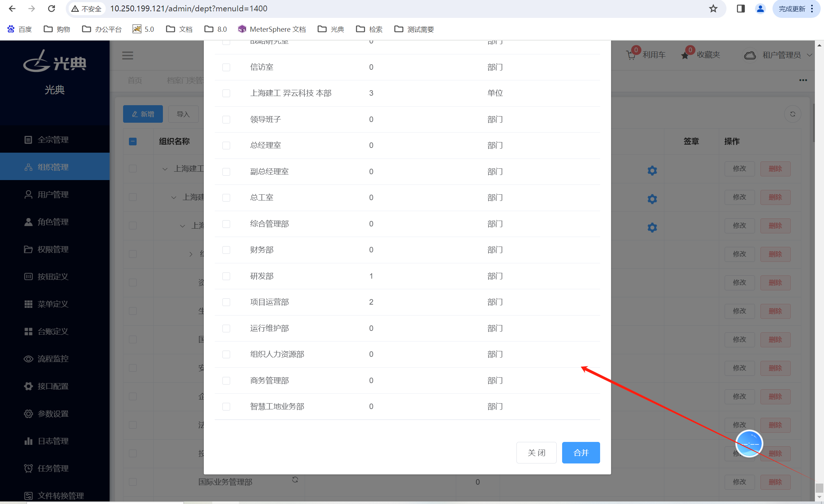Click the three-dots tab options icon
The height and width of the screenshot is (504, 824).
click(803, 80)
